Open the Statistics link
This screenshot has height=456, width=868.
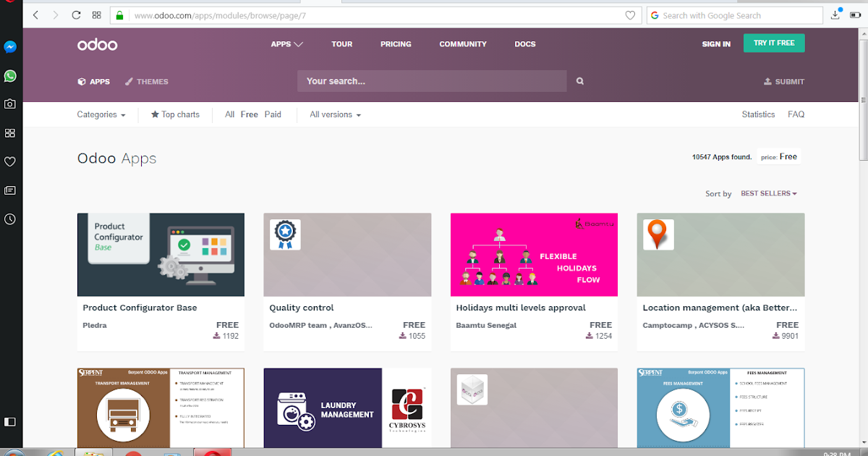pyautogui.click(x=758, y=114)
